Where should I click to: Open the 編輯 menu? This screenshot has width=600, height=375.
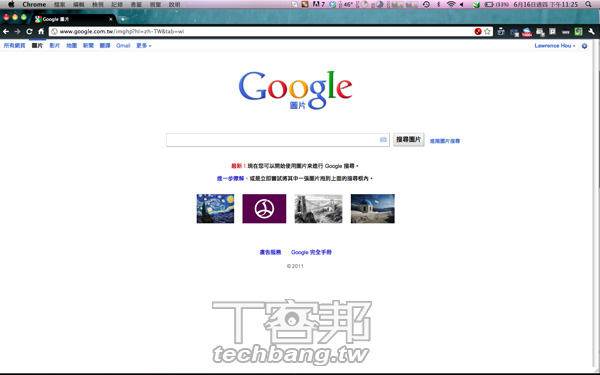(x=78, y=4)
